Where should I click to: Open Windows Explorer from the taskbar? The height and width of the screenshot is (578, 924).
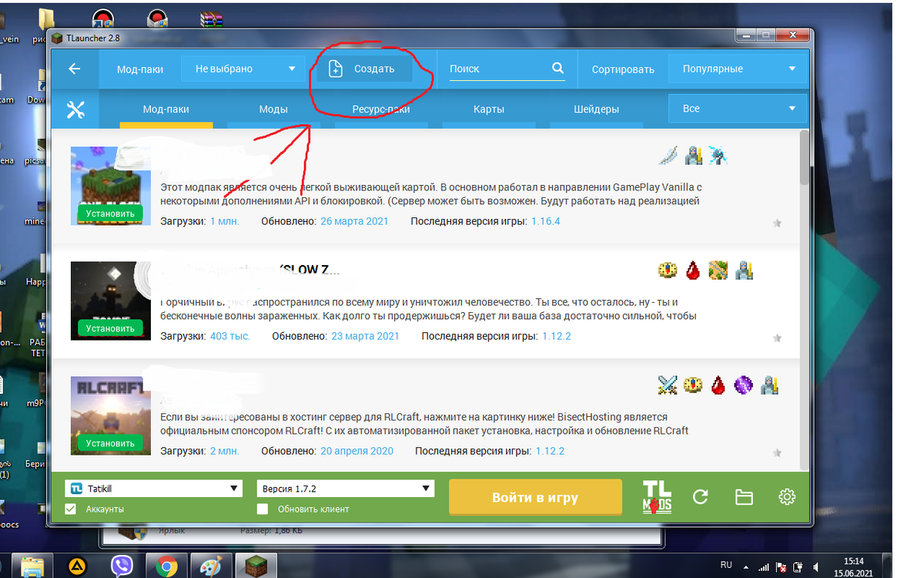tap(32, 566)
